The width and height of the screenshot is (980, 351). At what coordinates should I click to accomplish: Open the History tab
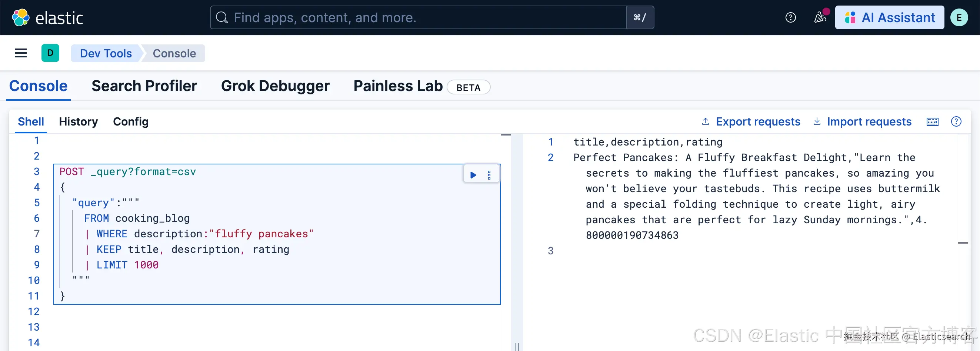tap(79, 122)
